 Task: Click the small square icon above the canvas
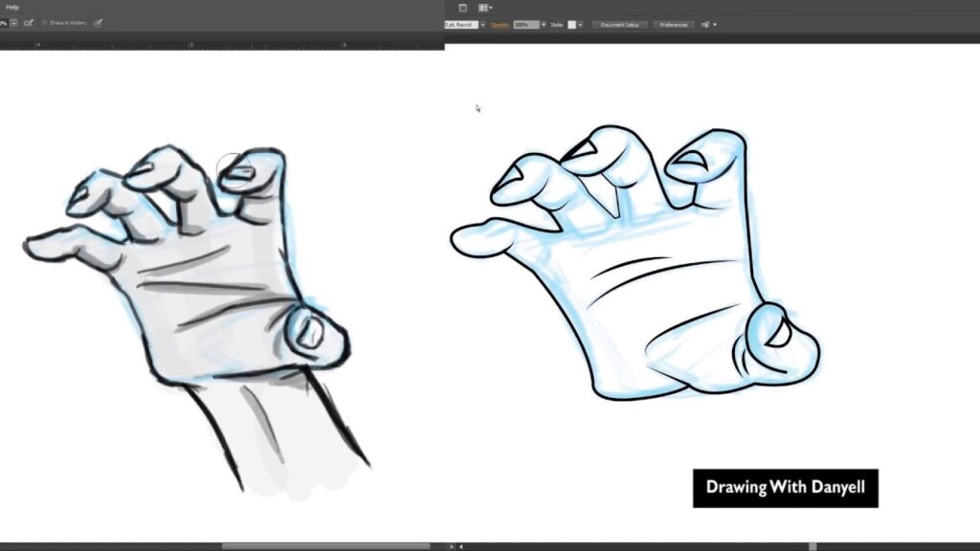pyautogui.click(x=462, y=7)
